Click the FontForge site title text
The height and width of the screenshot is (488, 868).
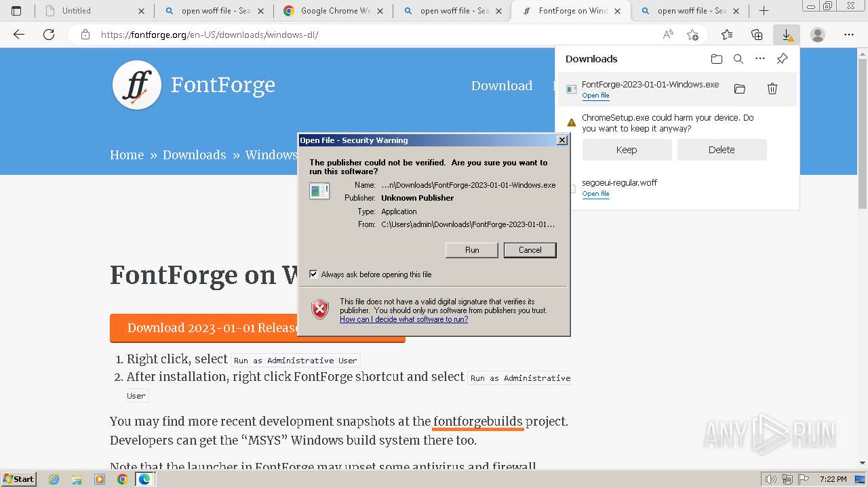coord(223,85)
